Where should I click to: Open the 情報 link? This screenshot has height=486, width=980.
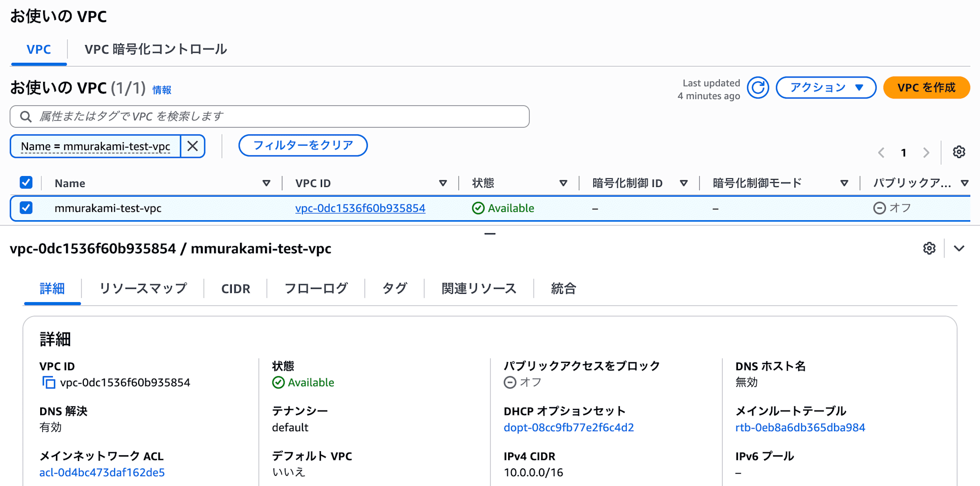click(x=162, y=90)
